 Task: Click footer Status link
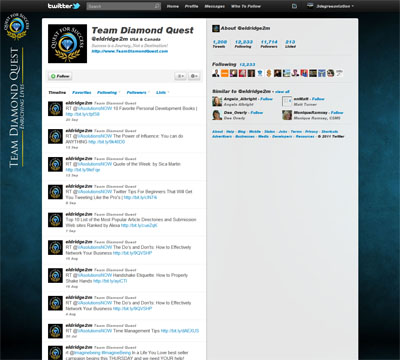(x=270, y=132)
